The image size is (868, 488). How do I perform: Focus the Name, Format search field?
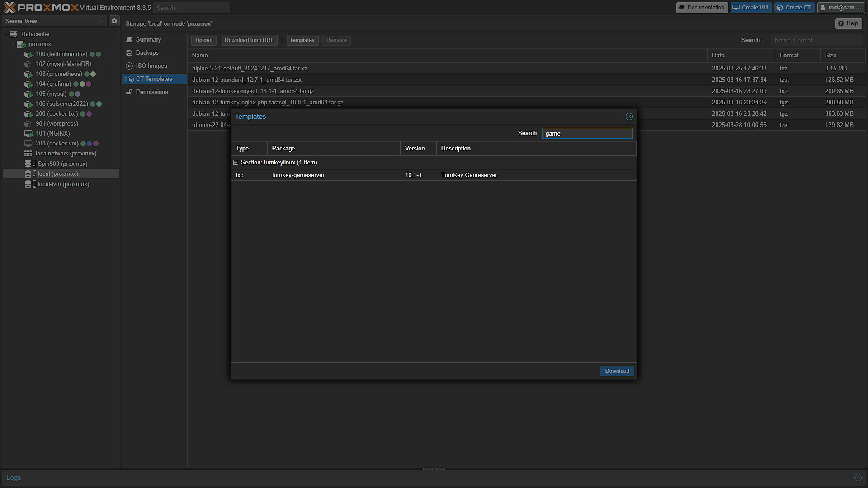(x=817, y=40)
